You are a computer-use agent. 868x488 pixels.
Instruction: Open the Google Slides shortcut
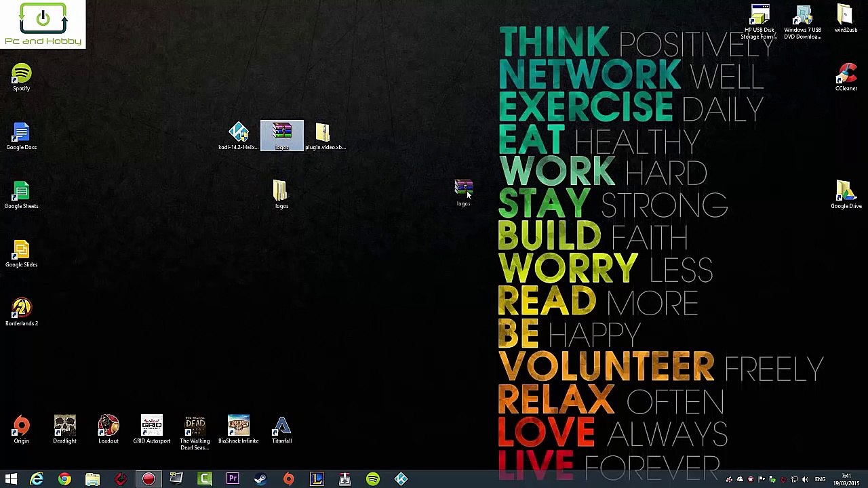(x=21, y=254)
